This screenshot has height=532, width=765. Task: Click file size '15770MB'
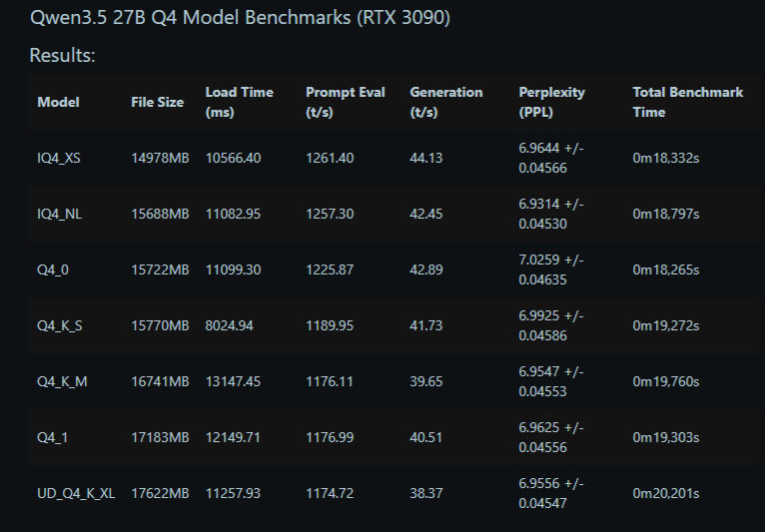(160, 325)
